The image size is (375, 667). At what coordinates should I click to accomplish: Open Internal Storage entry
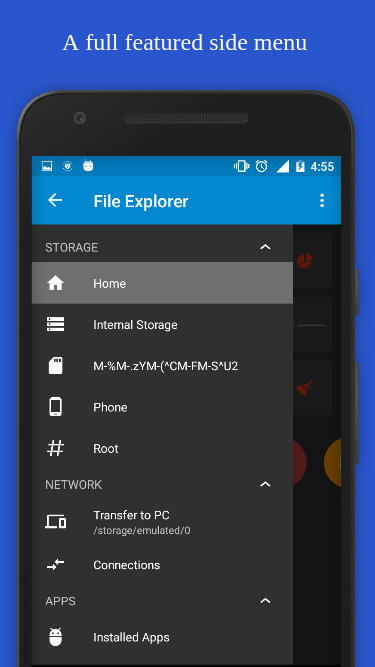pyautogui.click(x=162, y=325)
